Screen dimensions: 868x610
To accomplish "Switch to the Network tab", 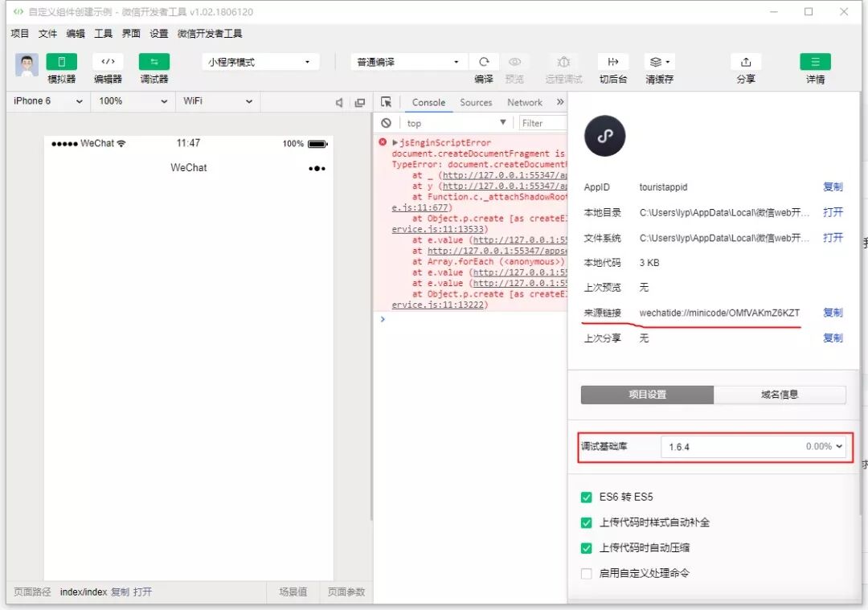I will coord(525,102).
